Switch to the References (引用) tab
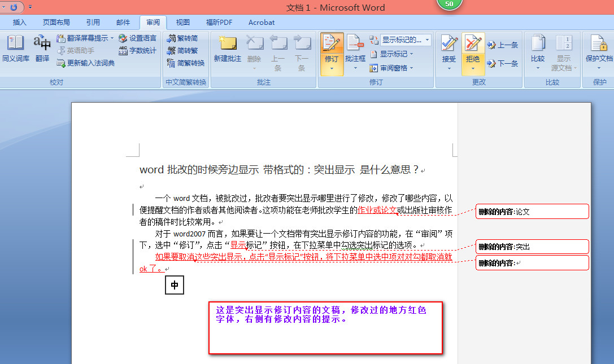This screenshot has height=364, width=614. coord(93,23)
